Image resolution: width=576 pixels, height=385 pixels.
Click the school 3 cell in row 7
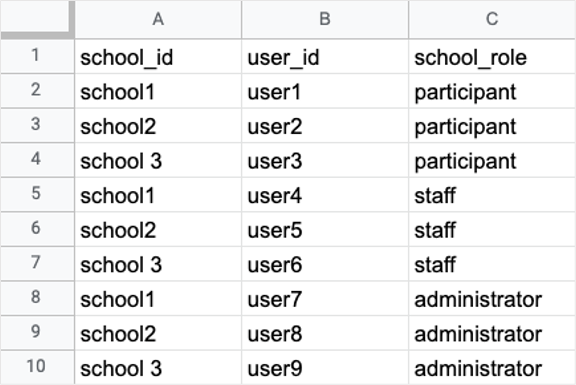tap(158, 263)
